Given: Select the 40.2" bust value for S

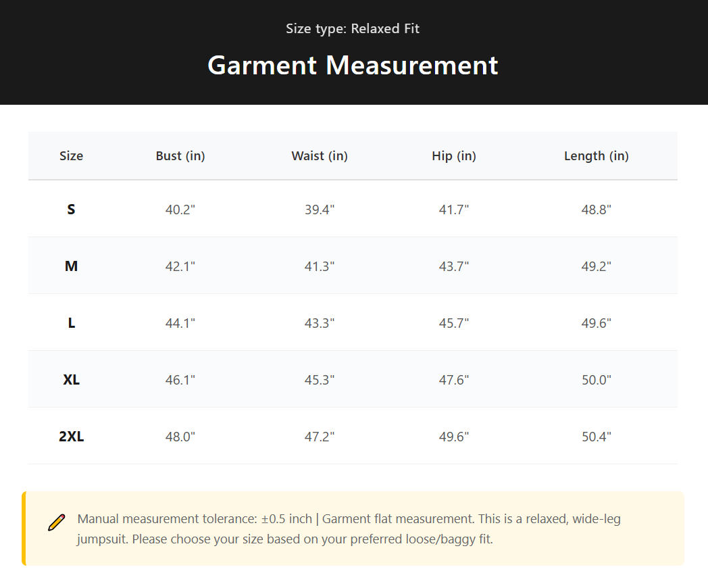Looking at the screenshot, I should [x=180, y=210].
